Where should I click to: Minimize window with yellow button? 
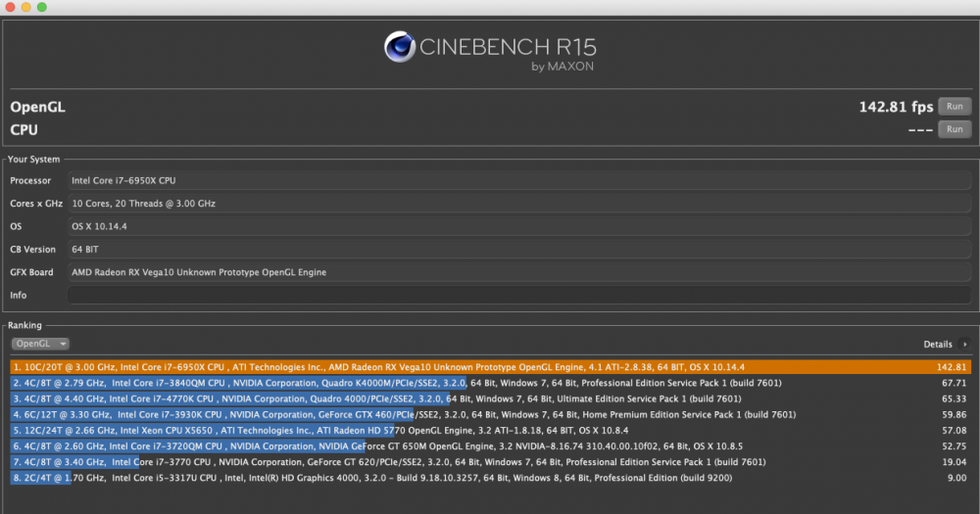point(25,7)
